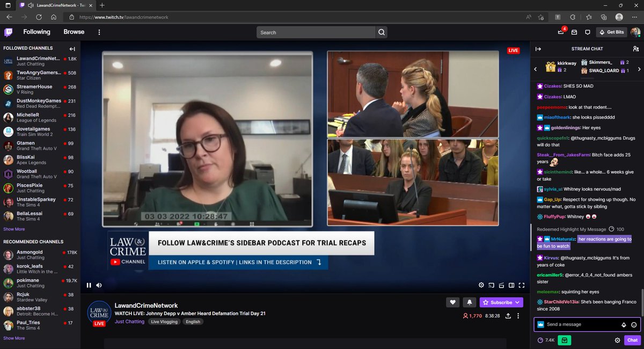Refresh the page with reload icon
The width and height of the screenshot is (644, 349).
(39, 17)
